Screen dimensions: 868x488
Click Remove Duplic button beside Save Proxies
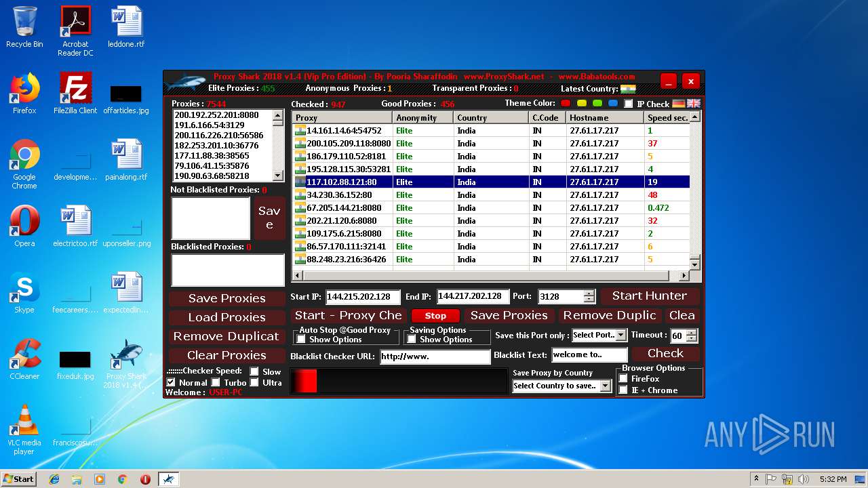tap(610, 316)
